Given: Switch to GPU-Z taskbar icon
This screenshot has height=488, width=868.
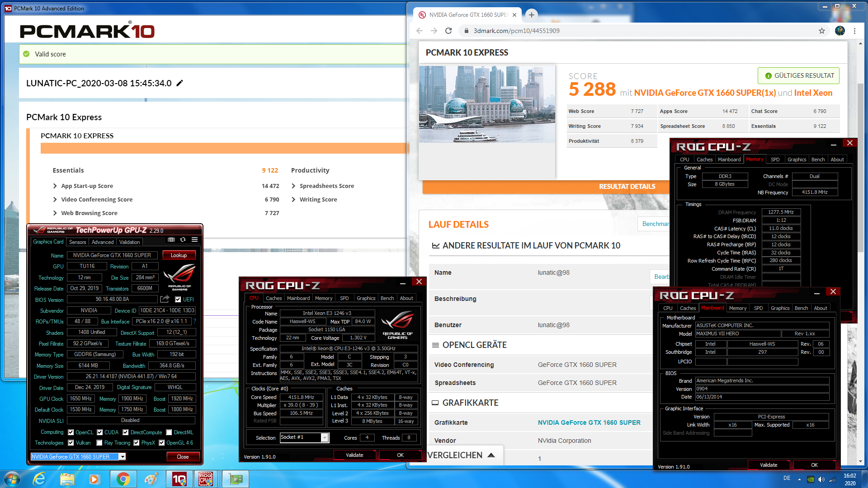Looking at the screenshot, I should click(x=235, y=479).
